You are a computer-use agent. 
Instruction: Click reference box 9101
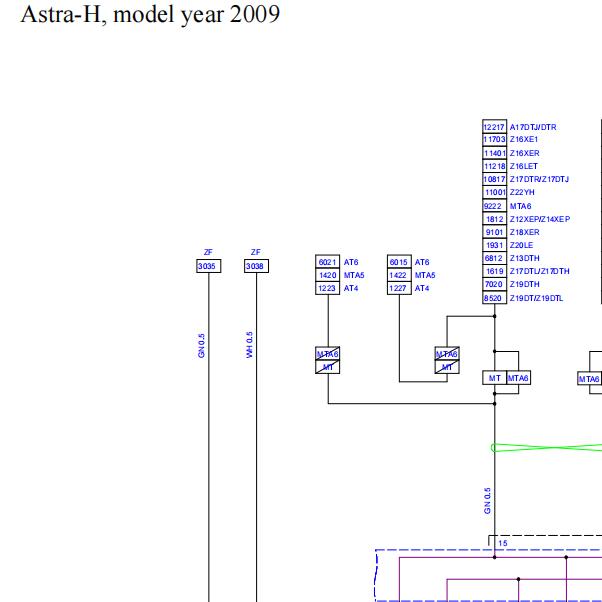pos(494,232)
